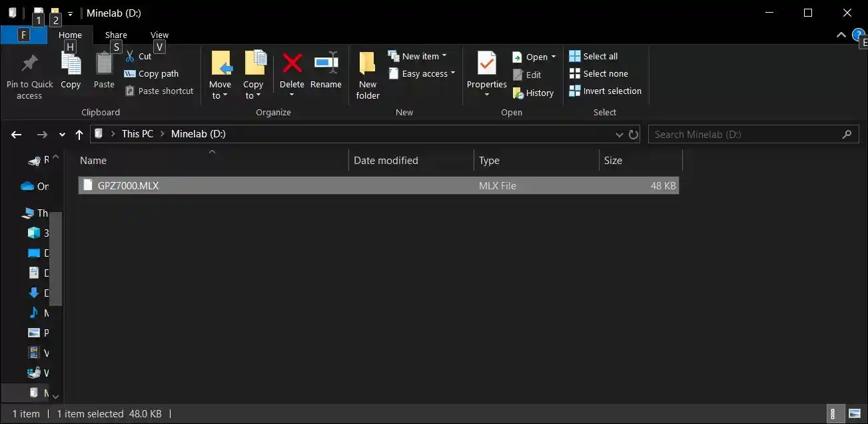Screen dimensions: 868x424
Task: Expand the Properties dropdown arrow
Action: click(x=486, y=95)
